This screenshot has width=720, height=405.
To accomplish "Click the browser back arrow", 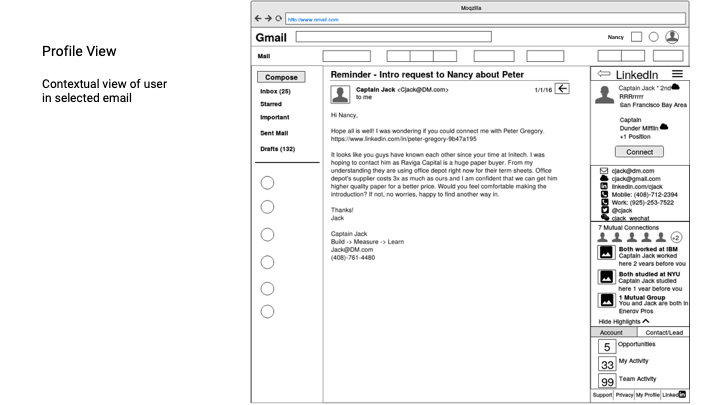I will 258,19.
